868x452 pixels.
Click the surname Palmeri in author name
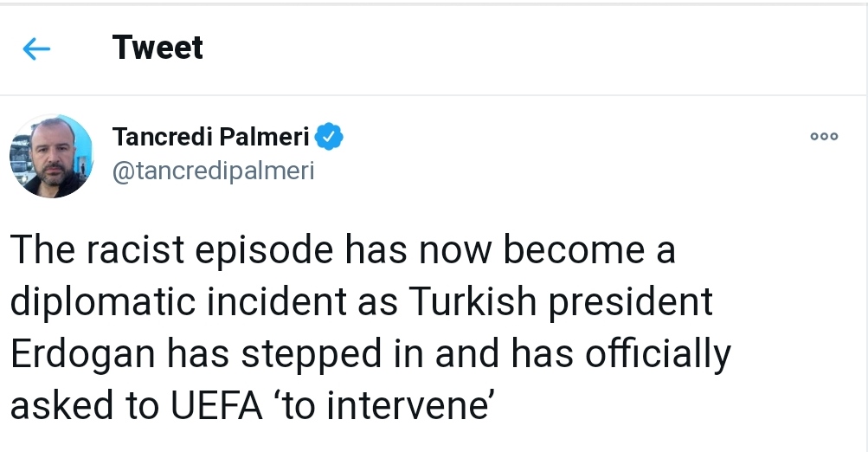tap(264, 136)
